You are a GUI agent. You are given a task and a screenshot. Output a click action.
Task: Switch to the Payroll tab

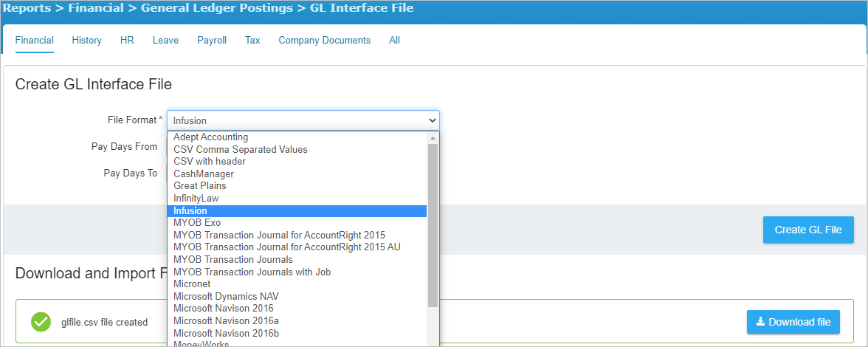point(212,41)
